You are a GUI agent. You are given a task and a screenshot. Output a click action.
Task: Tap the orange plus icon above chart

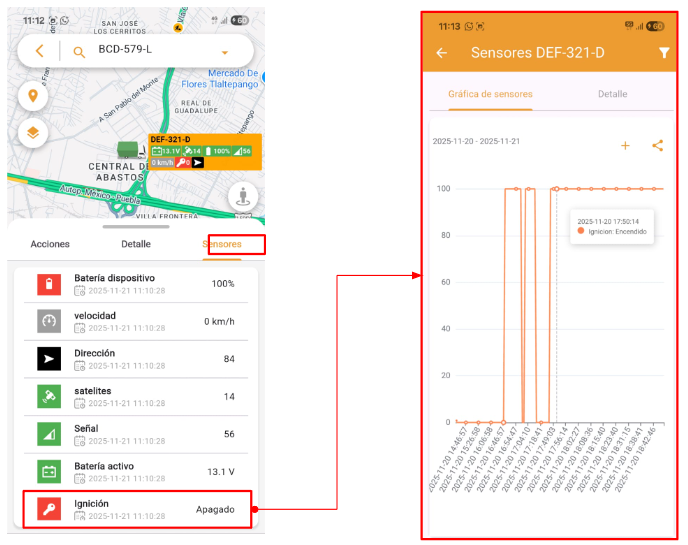625,146
